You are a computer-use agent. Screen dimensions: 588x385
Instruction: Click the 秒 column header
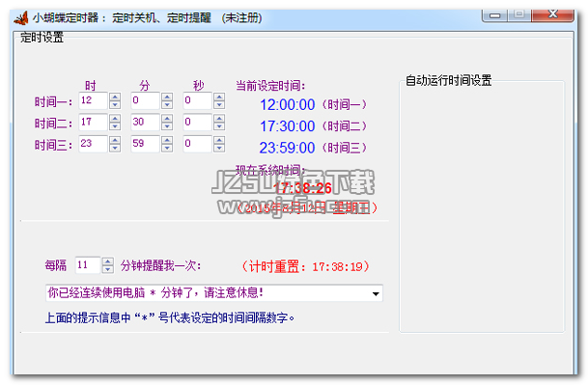point(198,86)
